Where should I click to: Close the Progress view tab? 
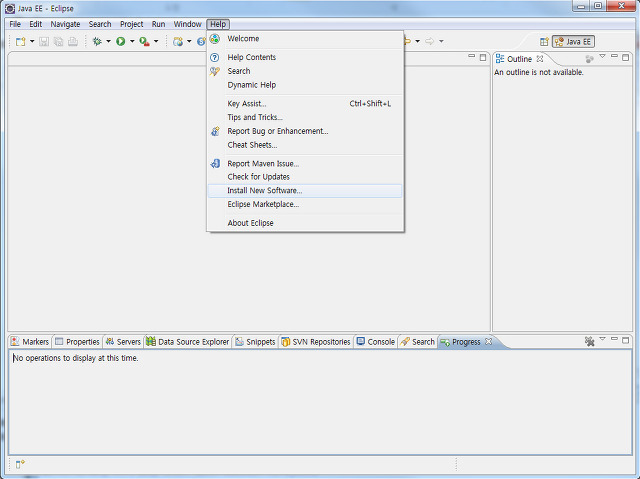(x=489, y=342)
